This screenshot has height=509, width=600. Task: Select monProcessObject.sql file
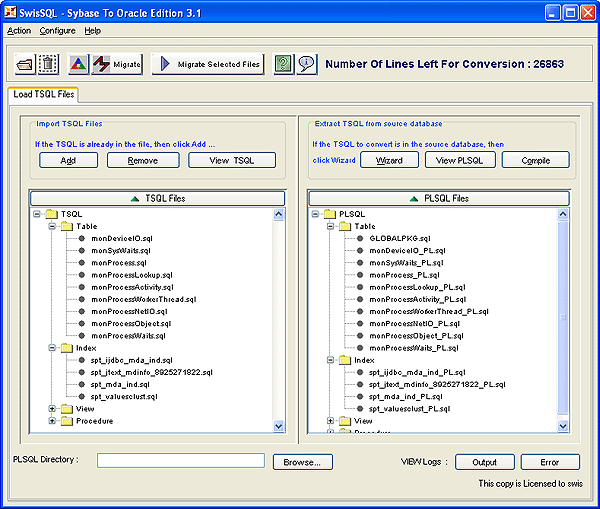131,324
